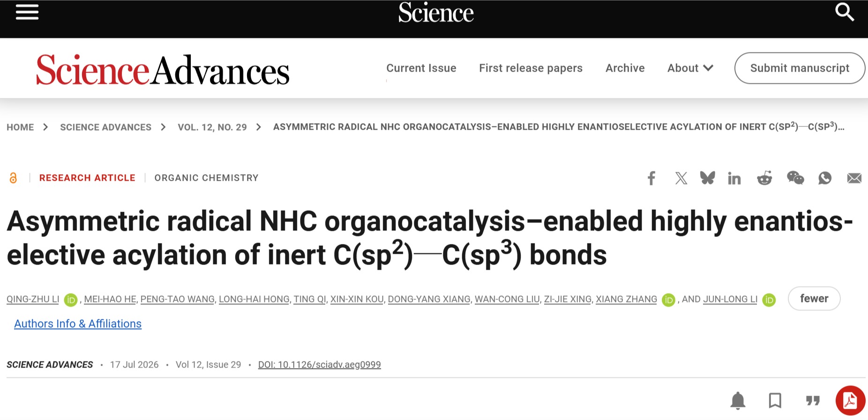Open the alerts bell icon
Viewport: 868px width, 420px height.
tap(738, 401)
